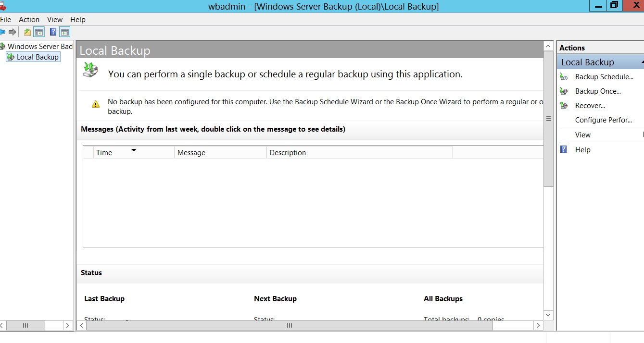
Task: Click the All Backups heading
Action: [x=443, y=299]
